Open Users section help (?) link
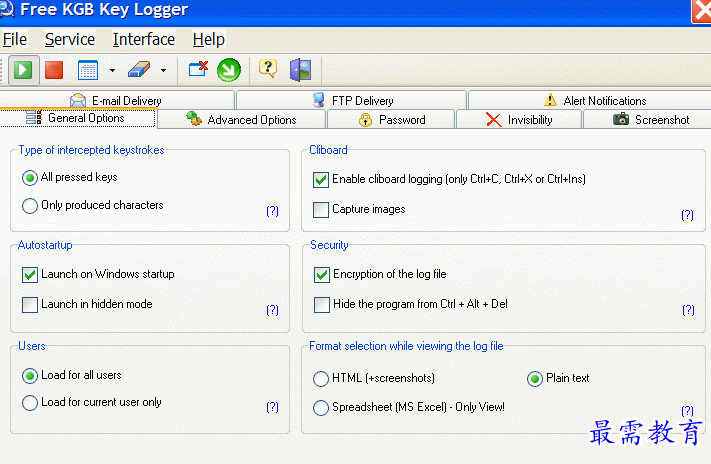Screen dimensions: 711x464 272,407
